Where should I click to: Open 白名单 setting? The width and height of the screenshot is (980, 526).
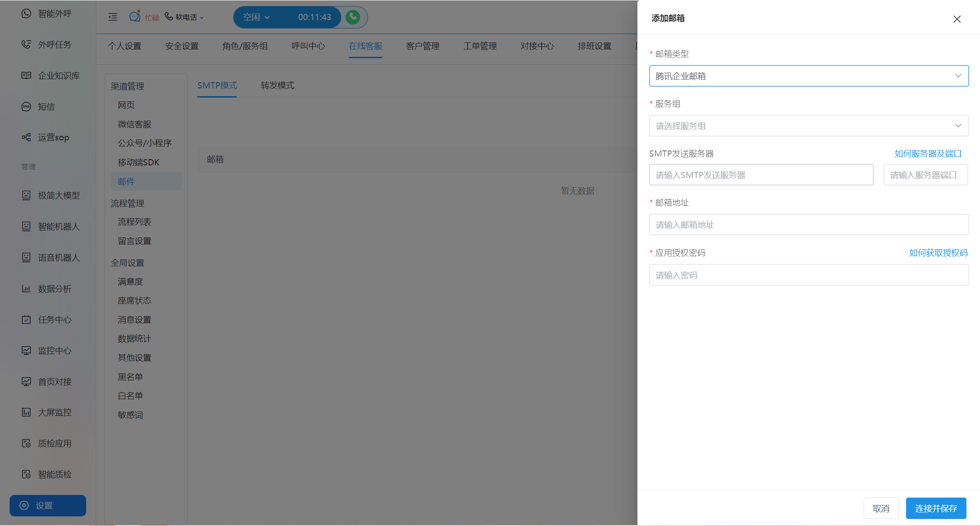coord(130,396)
